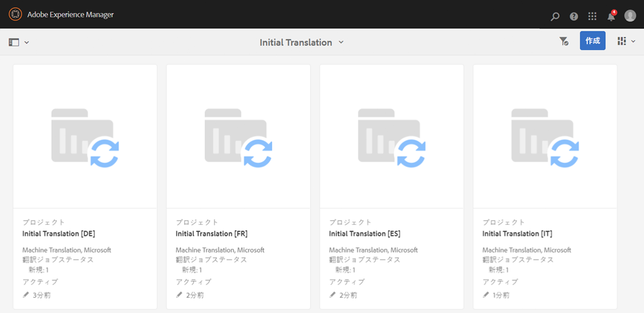Click the 3分前 modified time text
644x313 pixels.
[x=42, y=295]
